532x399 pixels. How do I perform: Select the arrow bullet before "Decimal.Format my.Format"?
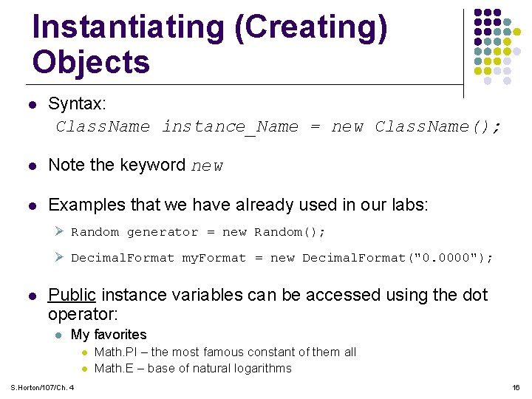point(60,258)
